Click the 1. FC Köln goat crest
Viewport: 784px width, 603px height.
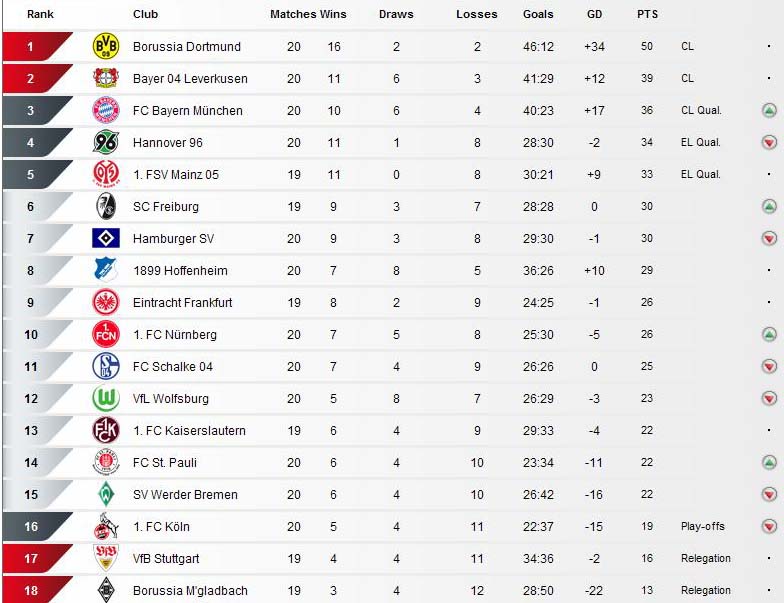pos(106,526)
